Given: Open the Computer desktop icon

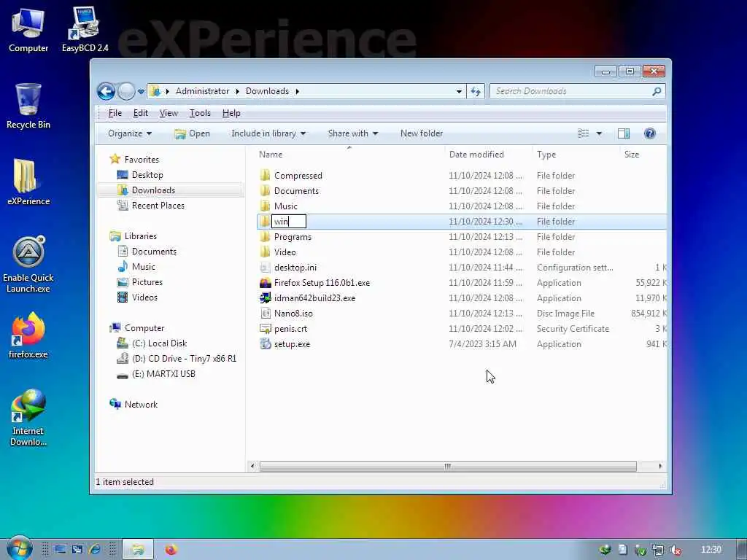Looking at the screenshot, I should [28, 30].
